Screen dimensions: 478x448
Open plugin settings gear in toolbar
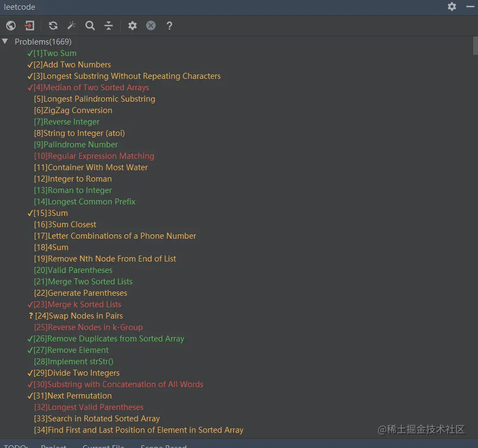[133, 26]
